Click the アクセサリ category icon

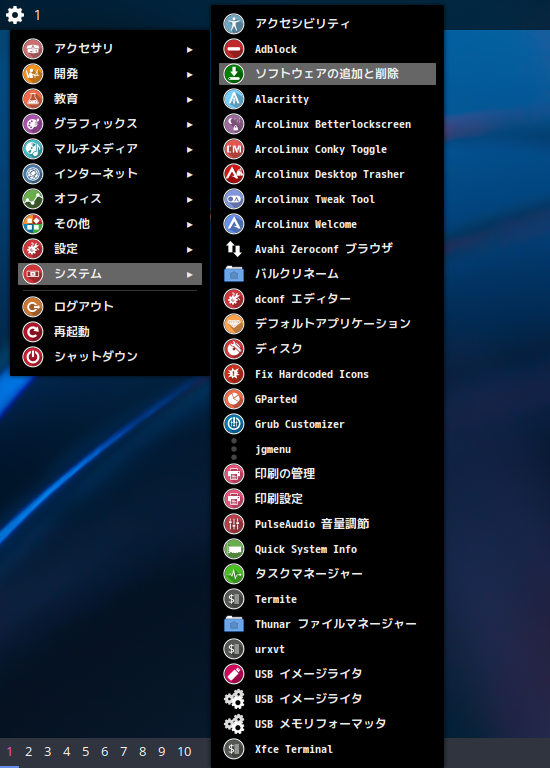point(33,49)
